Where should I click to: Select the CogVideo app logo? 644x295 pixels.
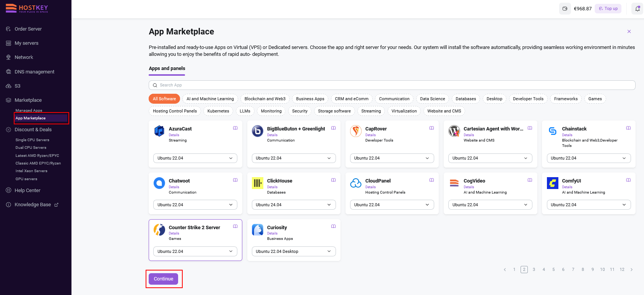[454, 183]
